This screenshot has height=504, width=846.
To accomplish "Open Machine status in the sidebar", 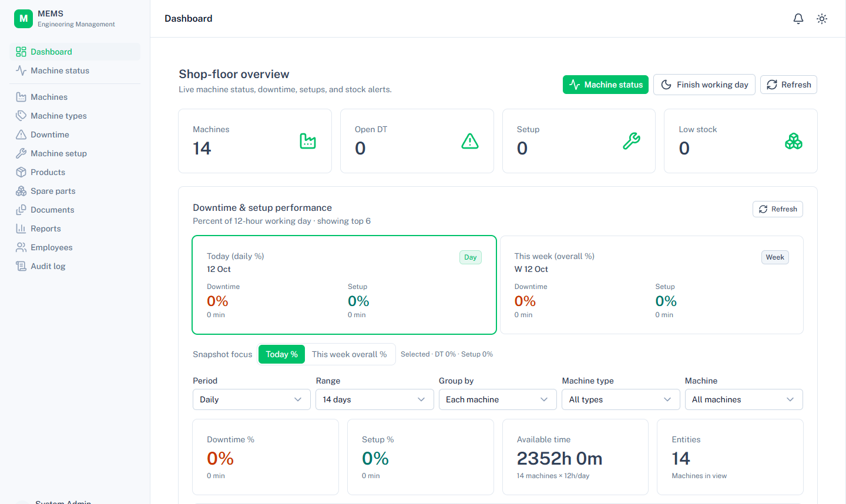I will 75,70.
